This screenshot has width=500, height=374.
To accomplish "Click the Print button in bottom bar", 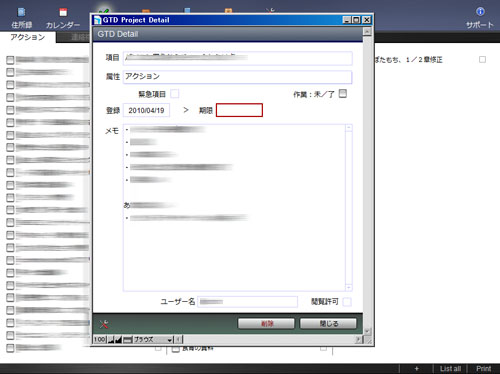I will click(x=484, y=368).
